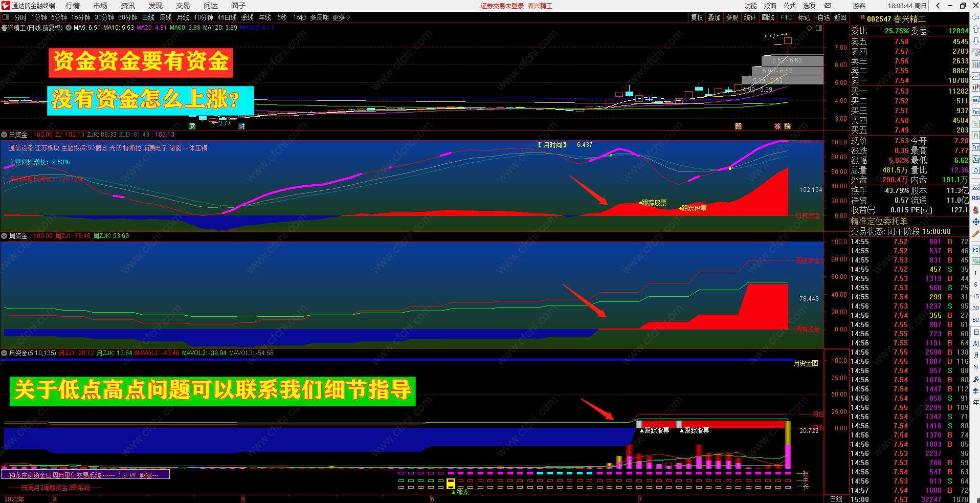Screen dimensions: 980x503
Task: Switch sidebar period to 1 minute
Action: (975, 273)
